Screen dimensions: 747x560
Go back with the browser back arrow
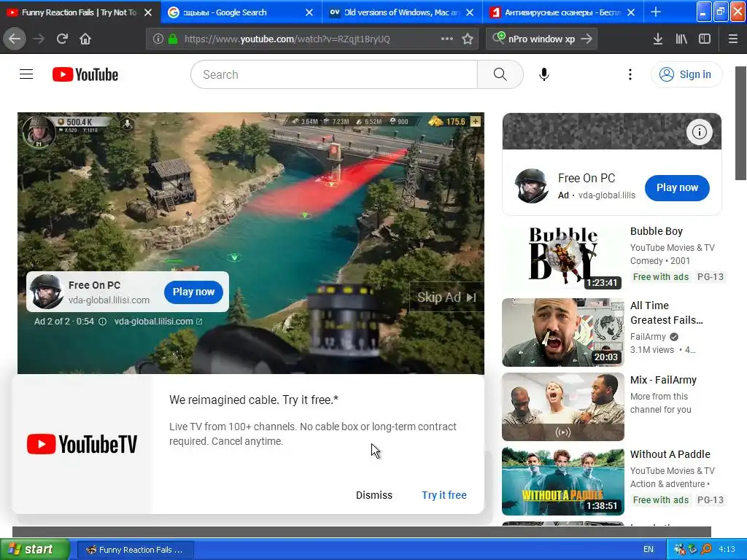(x=15, y=39)
